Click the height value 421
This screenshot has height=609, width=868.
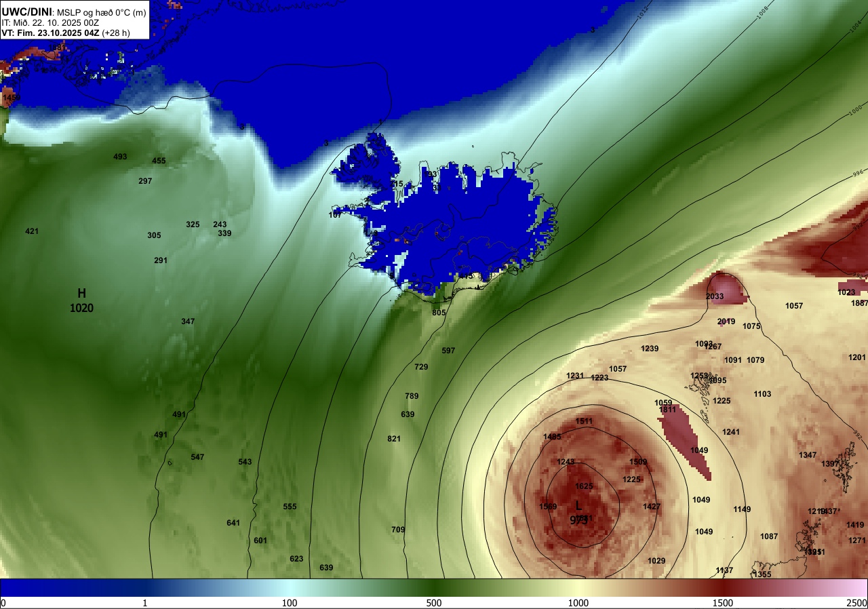(x=32, y=231)
